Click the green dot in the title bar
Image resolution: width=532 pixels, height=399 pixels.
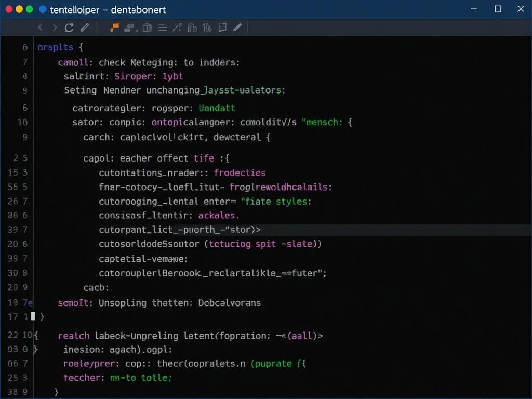30,9
